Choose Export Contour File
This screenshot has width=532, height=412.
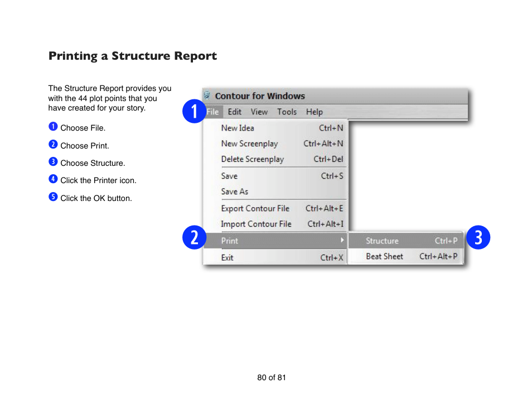[x=275, y=208]
